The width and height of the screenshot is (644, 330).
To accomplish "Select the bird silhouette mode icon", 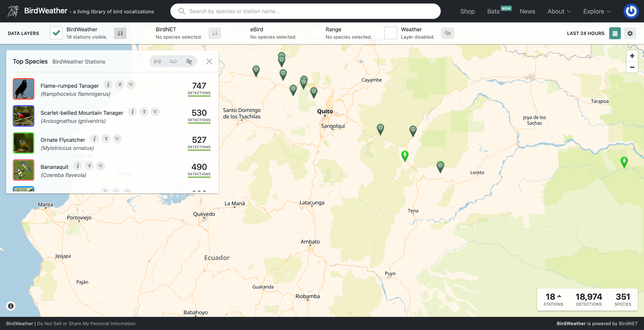I will pos(189,61).
